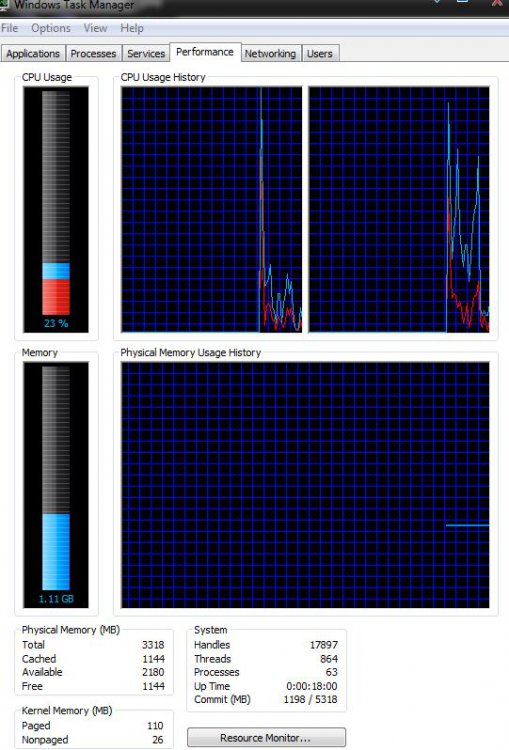Click the Total physical memory value 3318
509x750 pixels.
pyautogui.click(x=153, y=645)
